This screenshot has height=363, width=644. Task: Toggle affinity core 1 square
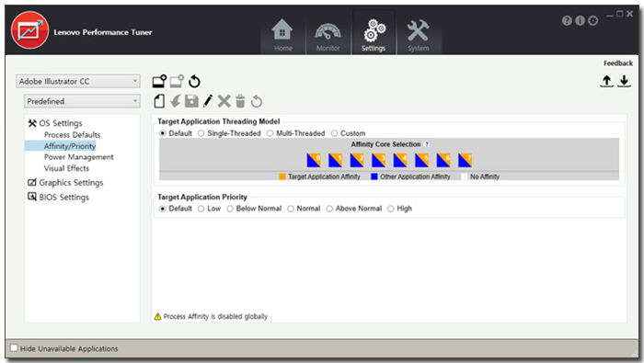(335, 161)
